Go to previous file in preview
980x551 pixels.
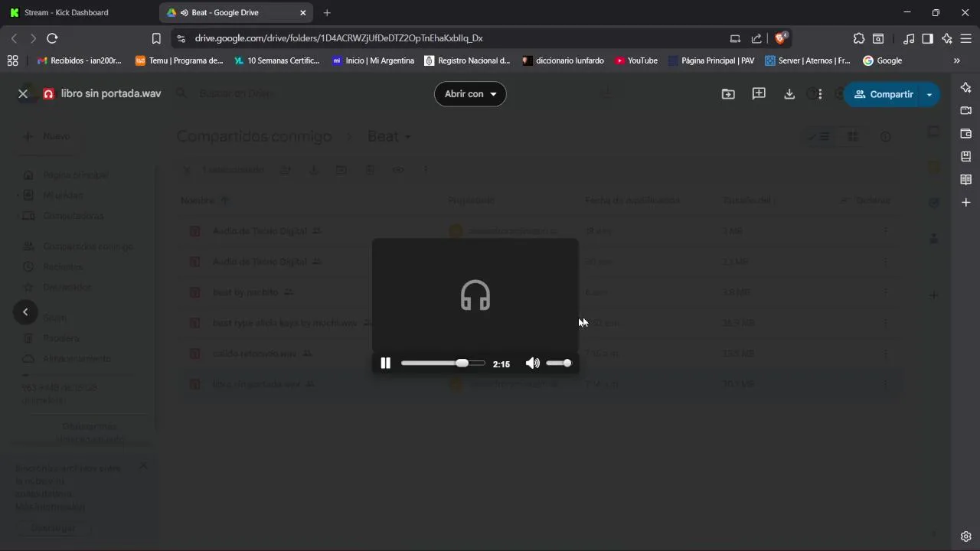tap(25, 311)
